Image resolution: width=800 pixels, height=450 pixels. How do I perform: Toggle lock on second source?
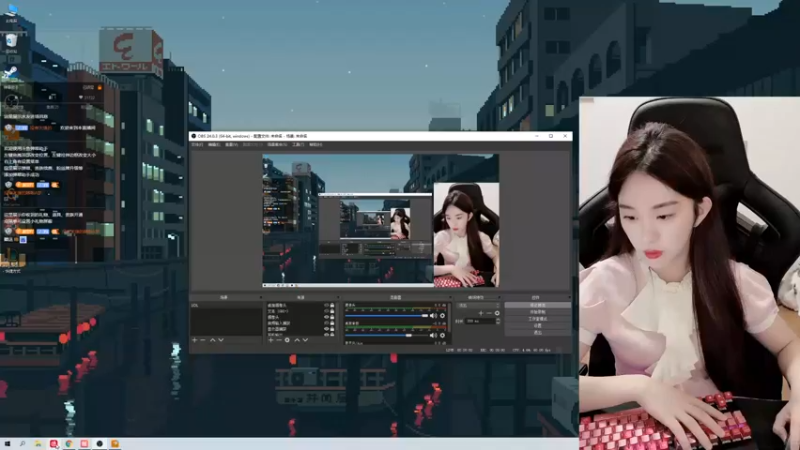(332, 311)
